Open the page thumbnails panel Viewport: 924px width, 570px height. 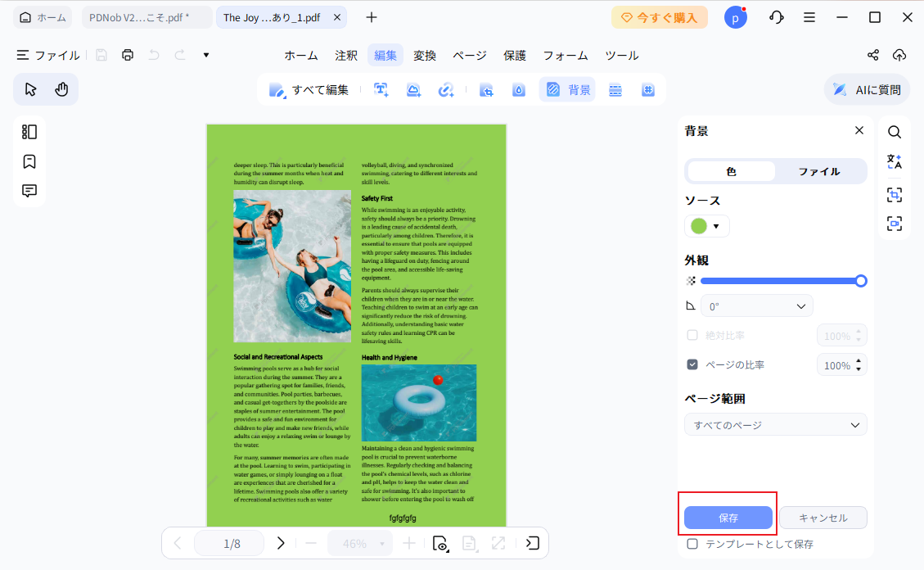[29, 131]
